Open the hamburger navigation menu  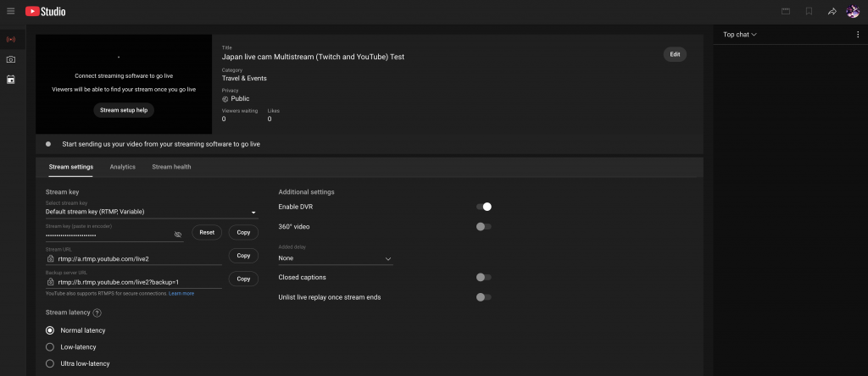[10, 12]
